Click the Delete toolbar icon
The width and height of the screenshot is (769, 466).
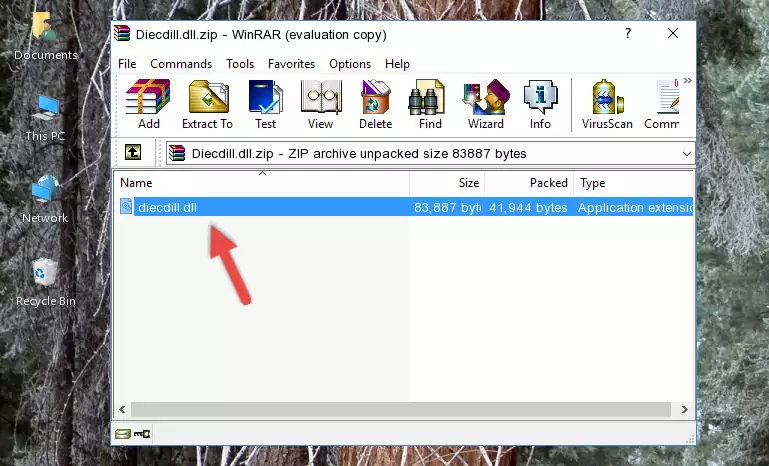[x=375, y=104]
